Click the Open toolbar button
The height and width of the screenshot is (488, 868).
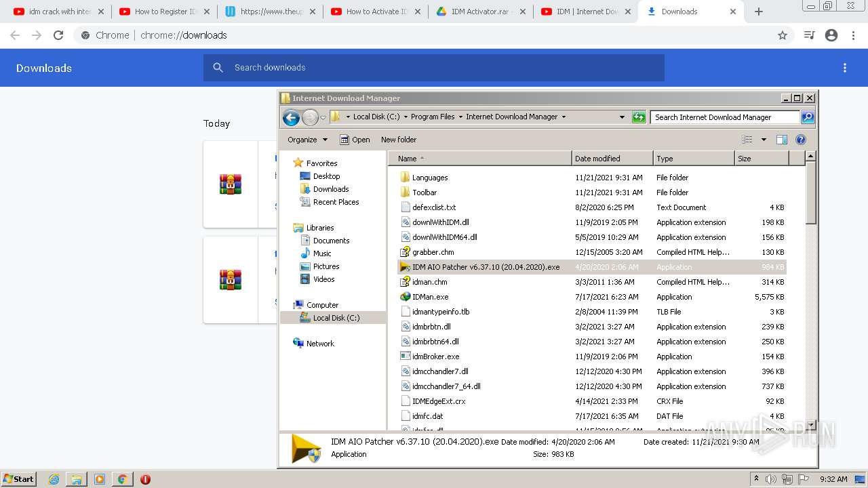click(355, 140)
